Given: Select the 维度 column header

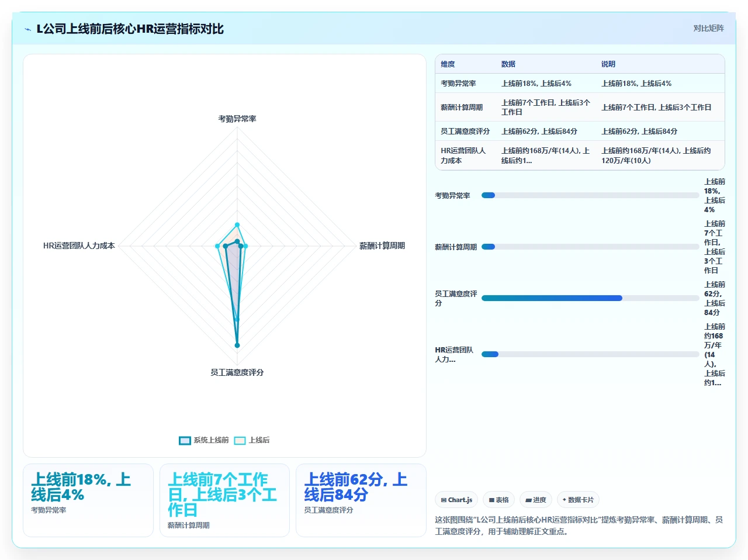Looking at the screenshot, I should [x=448, y=64].
